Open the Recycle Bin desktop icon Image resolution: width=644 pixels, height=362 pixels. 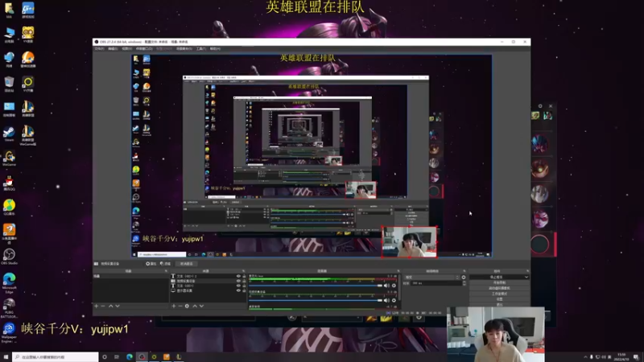[x=9, y=84]
